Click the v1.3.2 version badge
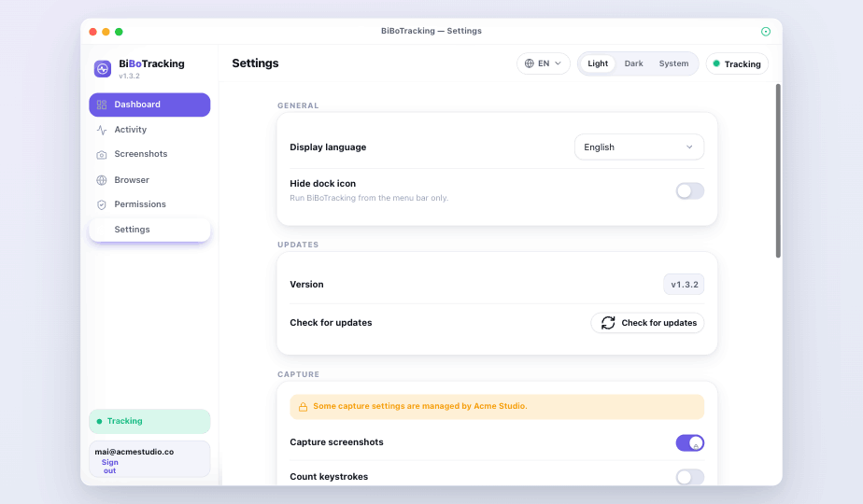The image size is (863, 504). (684, 285)
